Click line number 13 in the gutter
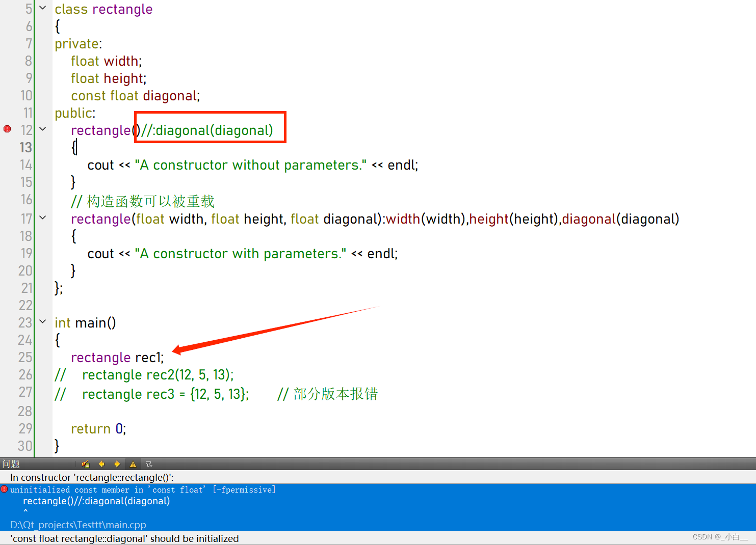This screenshot has width=756, height=545. pos(25,148)
